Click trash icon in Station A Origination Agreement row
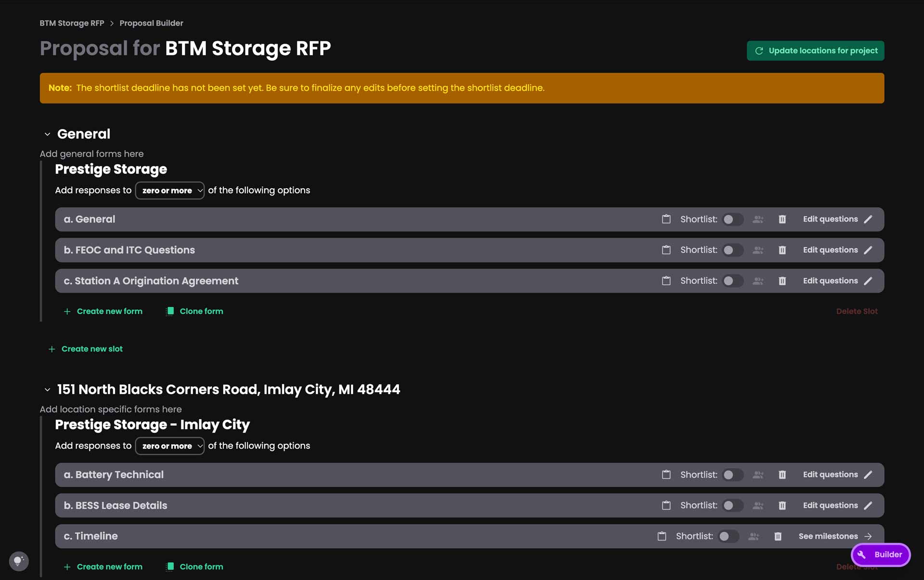Viewport: 924px width, 580px height. 782,281
